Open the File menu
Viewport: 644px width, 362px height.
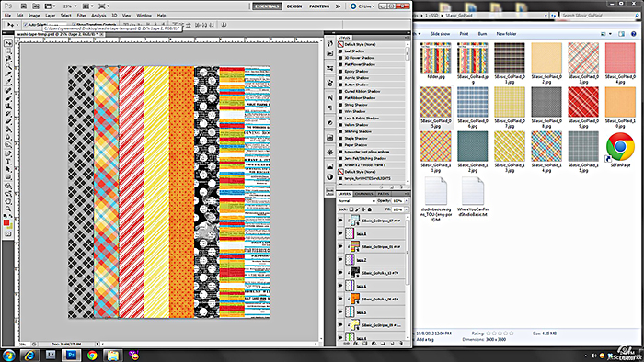7,16
